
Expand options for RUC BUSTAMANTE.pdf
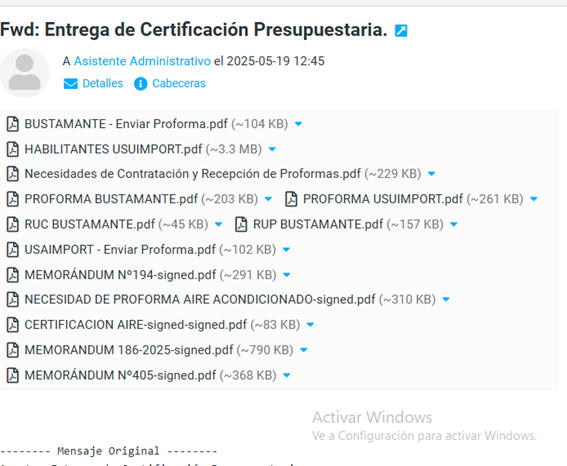pos(218,224)
